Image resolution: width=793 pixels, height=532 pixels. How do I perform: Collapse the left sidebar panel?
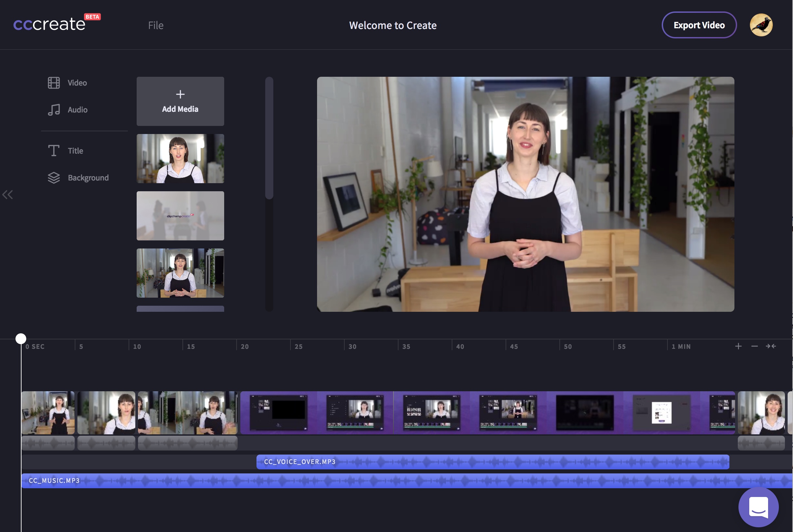7,194
